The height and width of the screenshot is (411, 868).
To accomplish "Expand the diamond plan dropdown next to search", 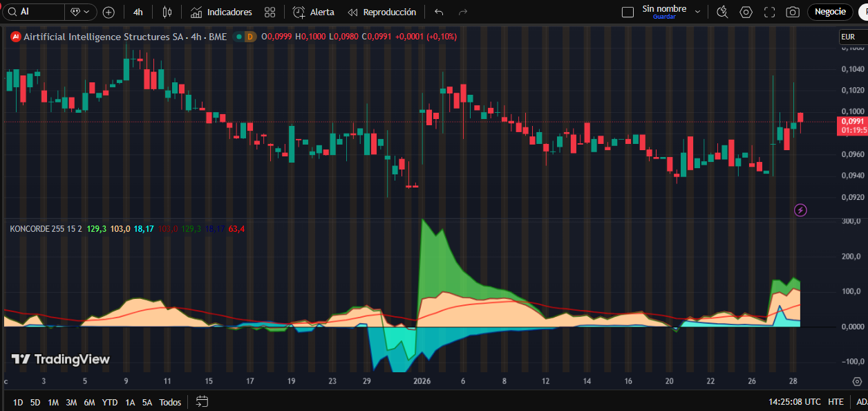I will 80,12.
